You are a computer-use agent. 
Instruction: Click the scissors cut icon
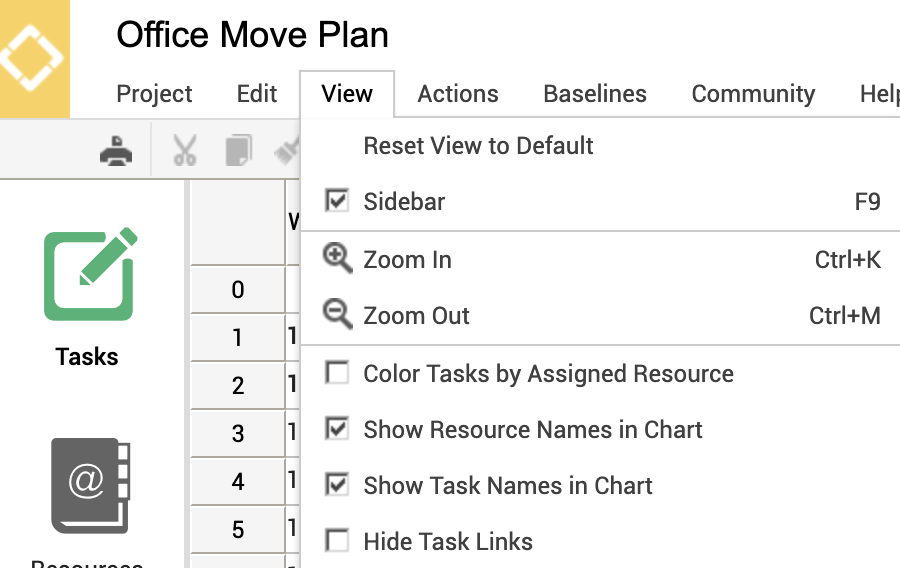click(184, 151)
